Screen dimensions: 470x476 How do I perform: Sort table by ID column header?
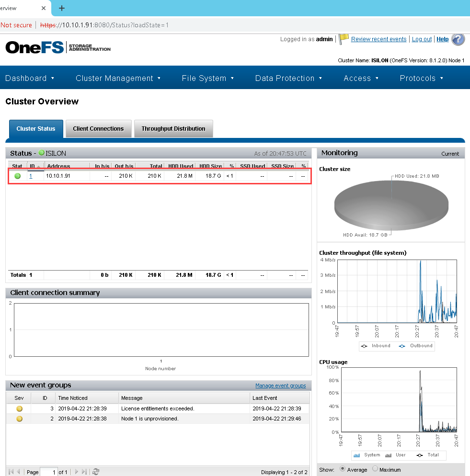(35, 166)
